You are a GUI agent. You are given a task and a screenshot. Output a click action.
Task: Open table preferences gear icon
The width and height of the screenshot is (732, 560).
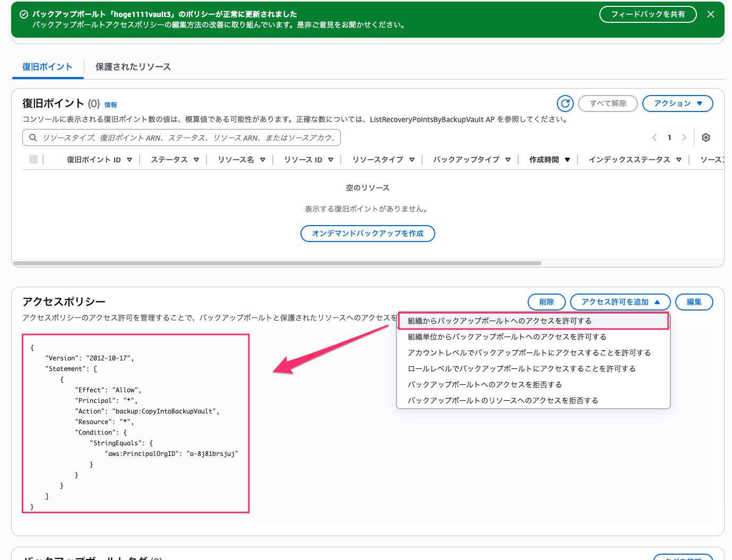click(705, 137)
